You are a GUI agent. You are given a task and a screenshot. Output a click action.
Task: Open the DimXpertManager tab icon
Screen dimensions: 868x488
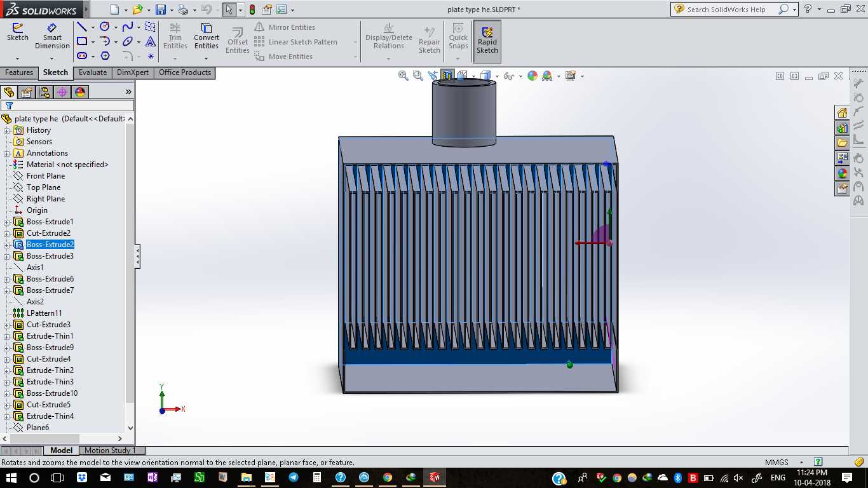coord(62,92)
